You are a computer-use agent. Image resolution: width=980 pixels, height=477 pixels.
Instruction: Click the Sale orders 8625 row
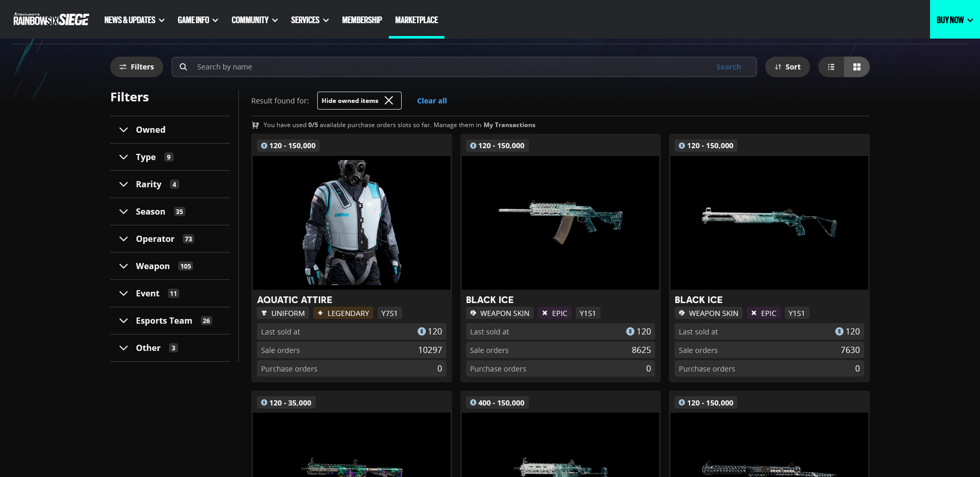point(560,350)
